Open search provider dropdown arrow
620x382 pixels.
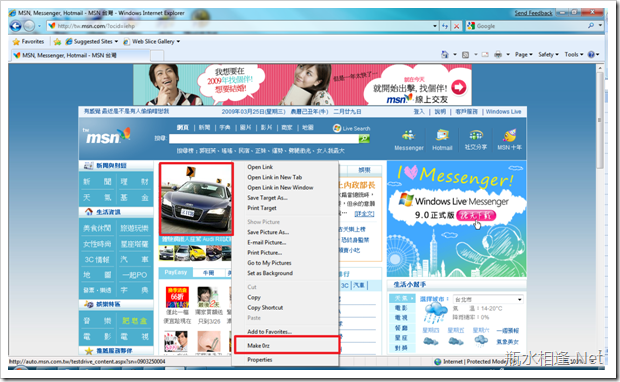(x=600, y=26)
